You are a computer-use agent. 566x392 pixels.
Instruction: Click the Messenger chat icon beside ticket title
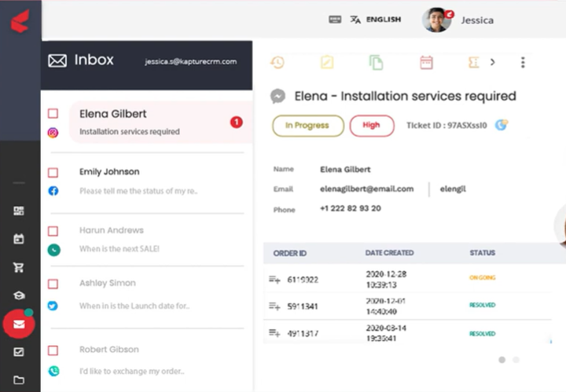(278, 97)
